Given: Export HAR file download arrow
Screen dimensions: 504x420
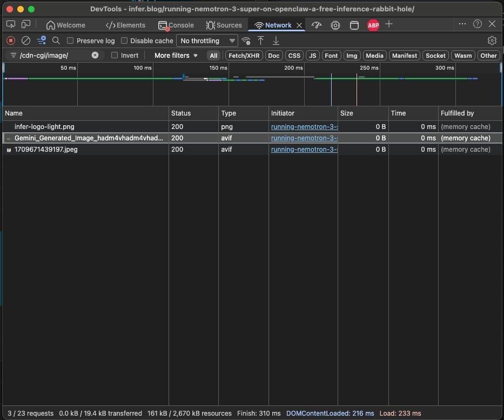Looking at the screenshot, I should [276, 41].
